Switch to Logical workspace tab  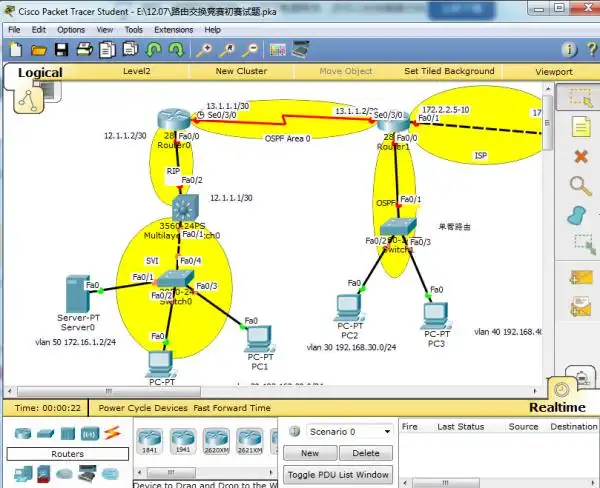[40, 72]
